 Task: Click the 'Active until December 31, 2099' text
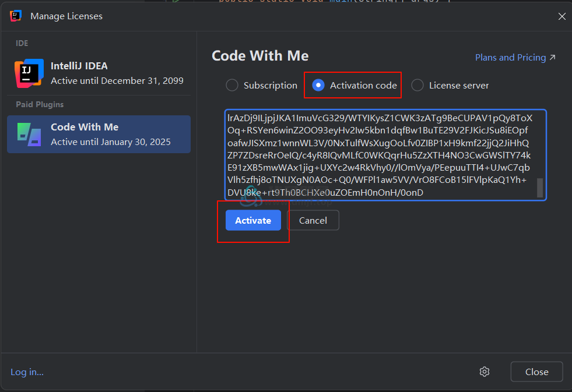[117, 81]
